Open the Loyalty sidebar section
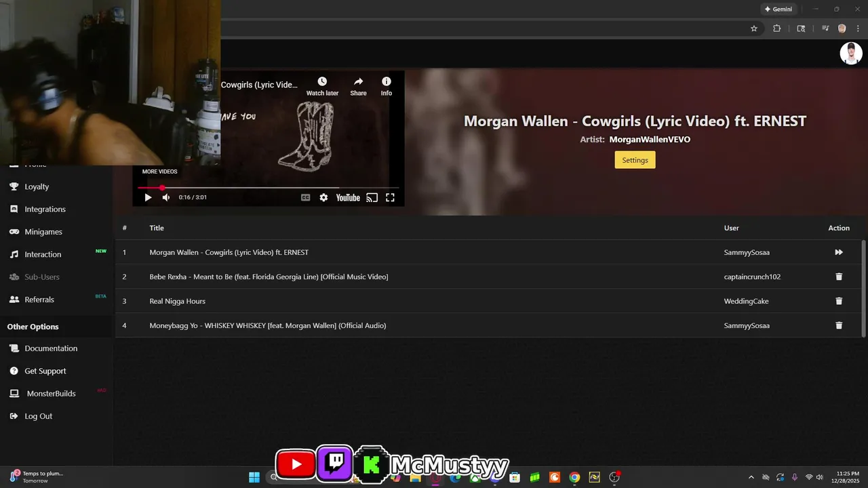The image size is (868, 488). (37, 186)
